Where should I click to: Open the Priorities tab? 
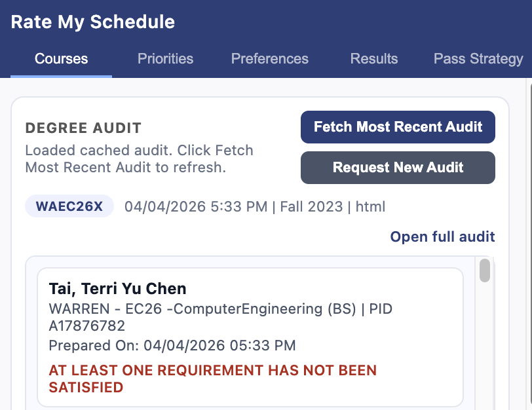pyautogui.click(x=165, y=58)
